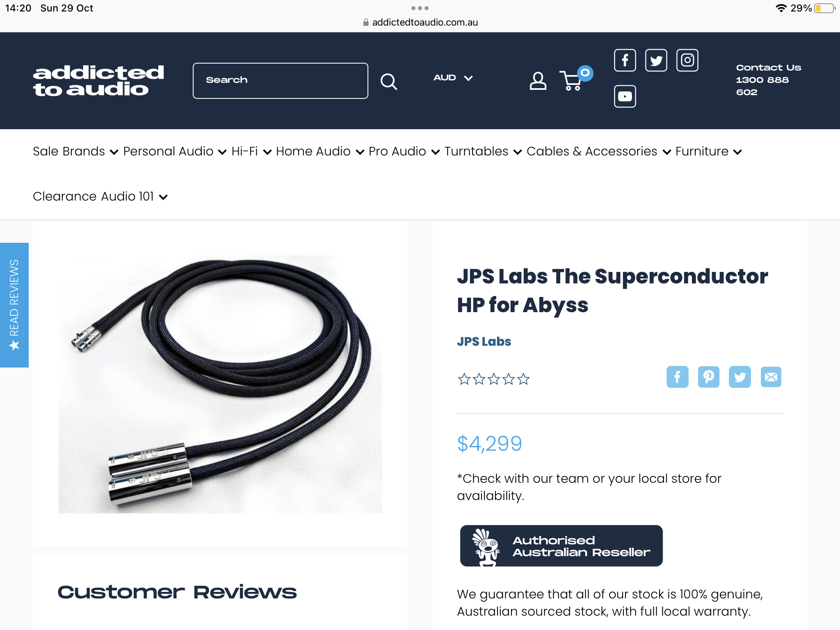Click the magnifying glass search icon
The width and height of the screenshot is (840, 630).
pos(388,81)
